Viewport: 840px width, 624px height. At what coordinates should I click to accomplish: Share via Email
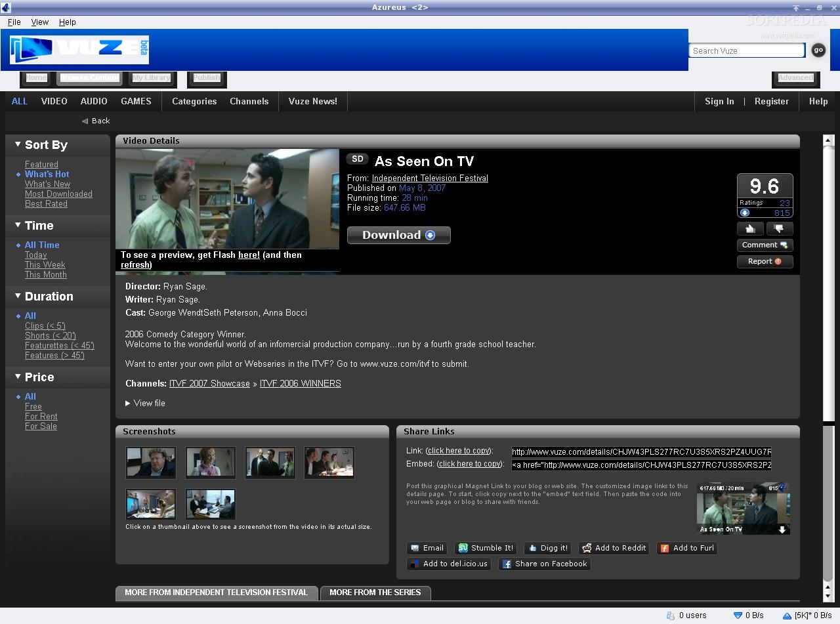point(427,548)
